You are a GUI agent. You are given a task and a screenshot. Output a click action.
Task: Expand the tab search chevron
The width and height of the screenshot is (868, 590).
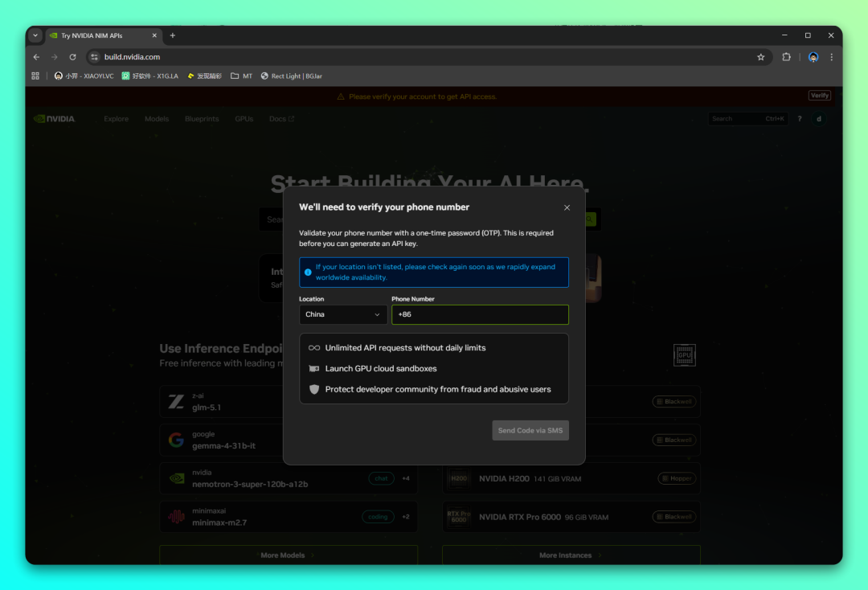[35, 35]
